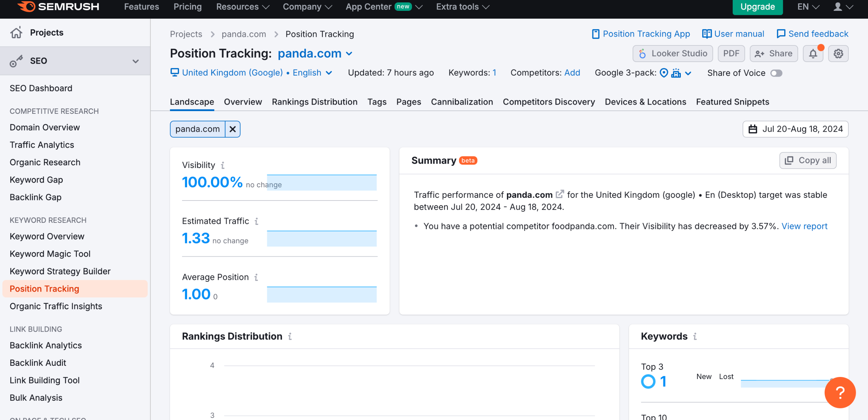868x420 pixels.
Task: Open the Google 3-pack dropdown
Action: click(688, 73)
